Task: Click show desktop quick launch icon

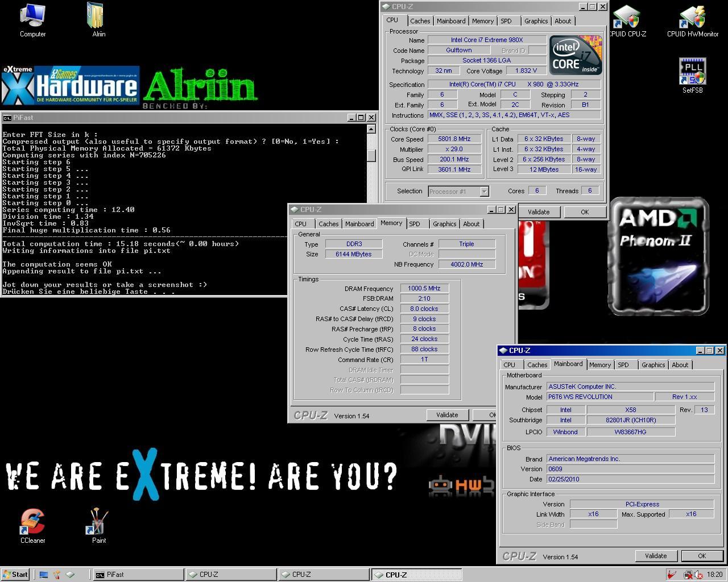Action: pyautogui.click(x=43, y=575)
